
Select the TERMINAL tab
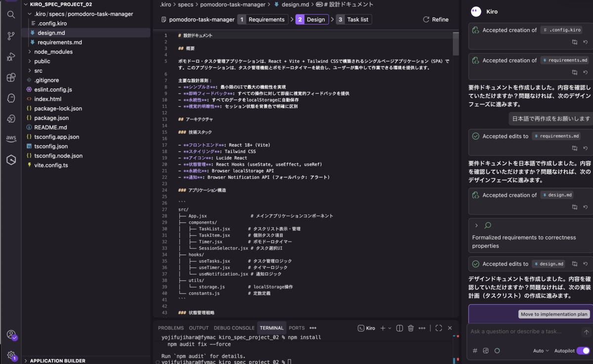click(272, 328)
